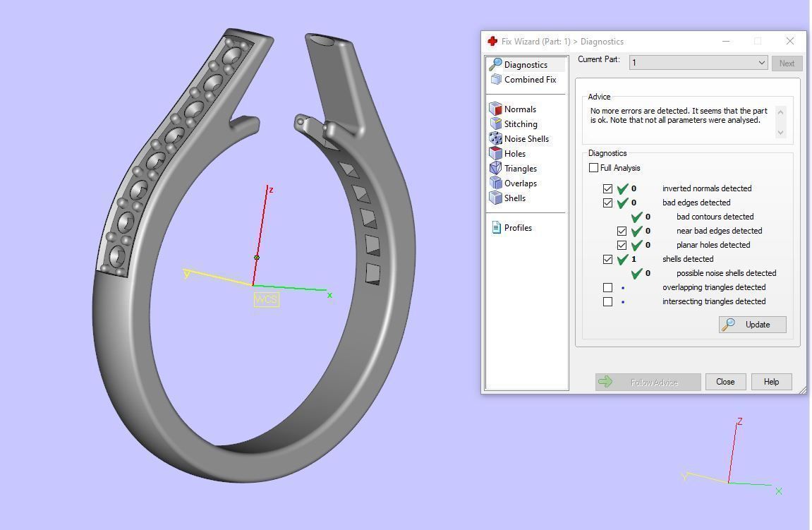The image size is (812, 530).
Task: Click the Help button
Action: point(771,382)
